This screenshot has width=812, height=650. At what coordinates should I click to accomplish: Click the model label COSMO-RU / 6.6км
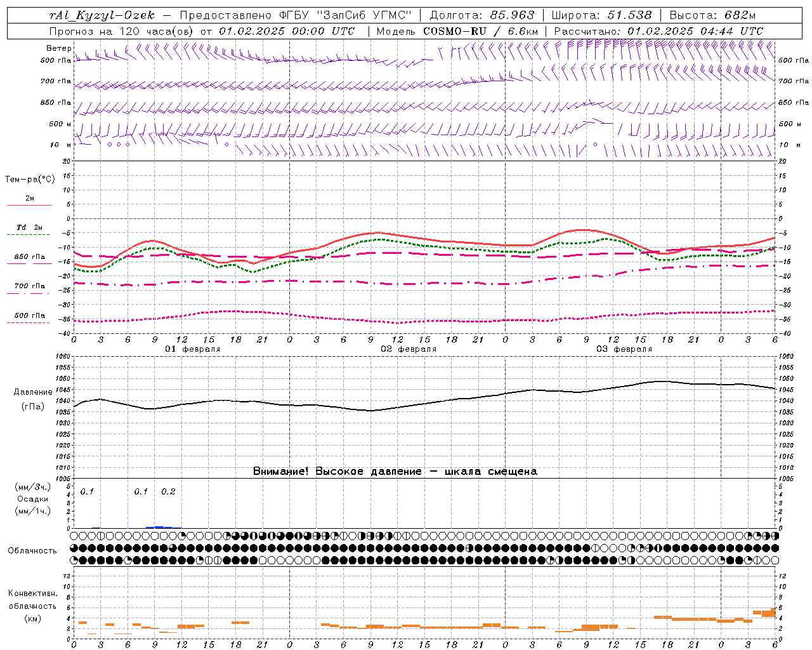[x=481, y=31]
